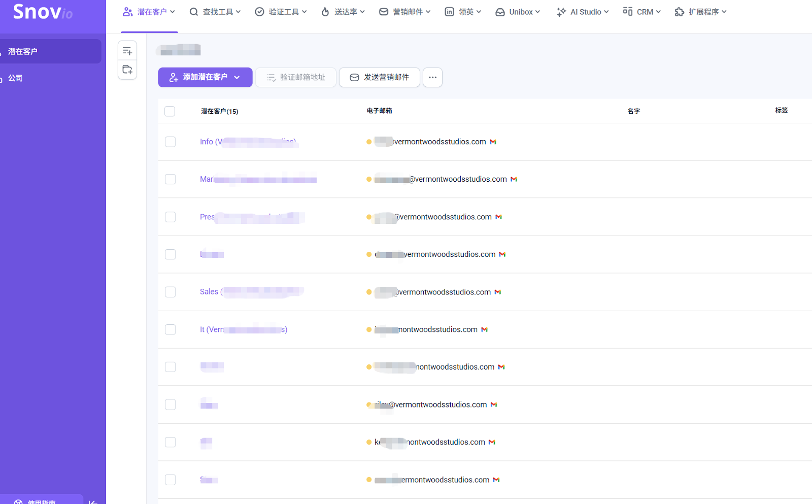Viewport: 812px width, 504px height.
Task: Check the box next to the Sales prospect
Action: pos(170,292)
